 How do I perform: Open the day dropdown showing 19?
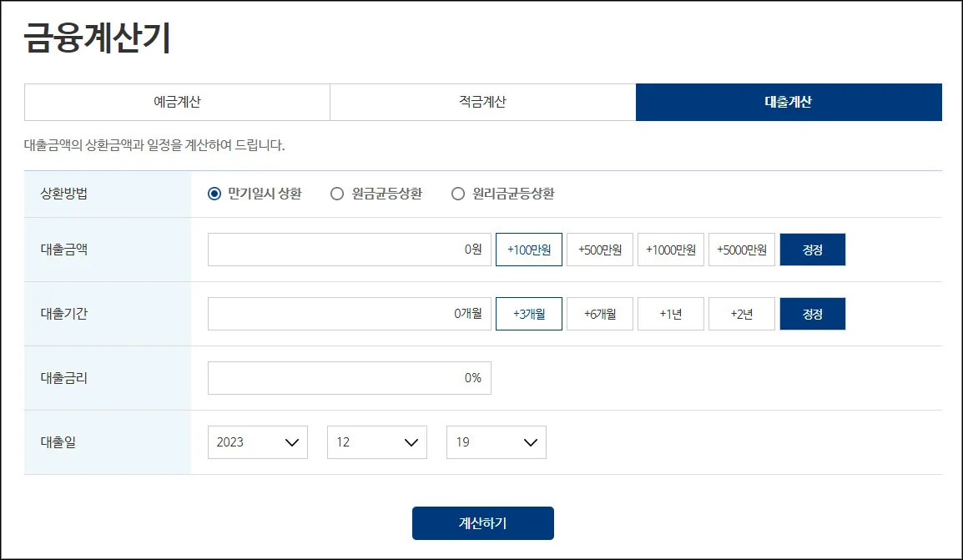click(496, 441)
